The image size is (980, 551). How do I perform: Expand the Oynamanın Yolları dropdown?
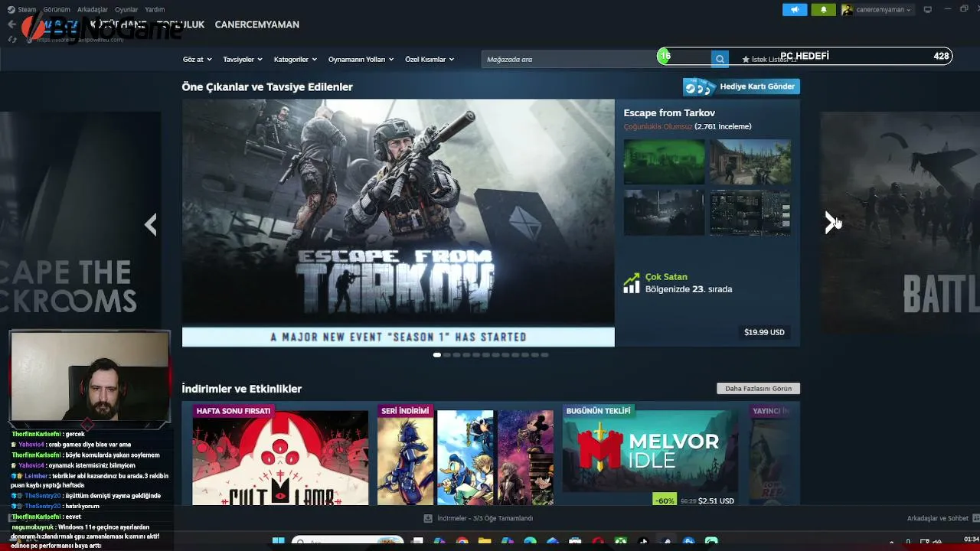[x=361, y=59]
